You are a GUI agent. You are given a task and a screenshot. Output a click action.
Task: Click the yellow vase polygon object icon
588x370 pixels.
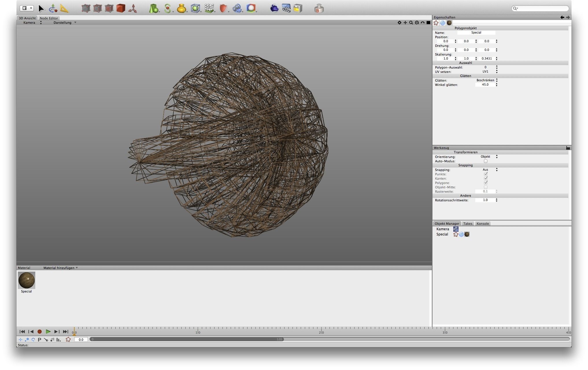pos(181,8)
